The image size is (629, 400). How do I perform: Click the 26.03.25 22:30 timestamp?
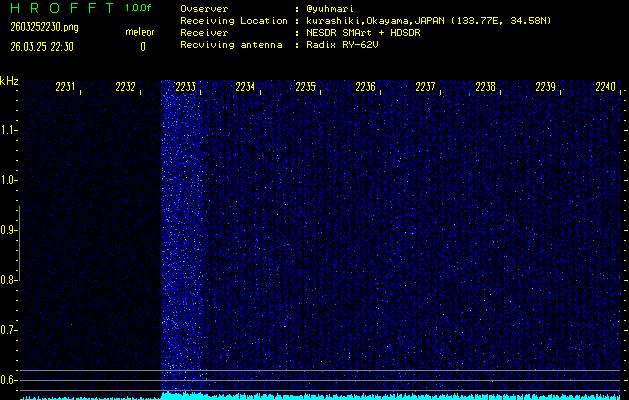tap(42, 46)
